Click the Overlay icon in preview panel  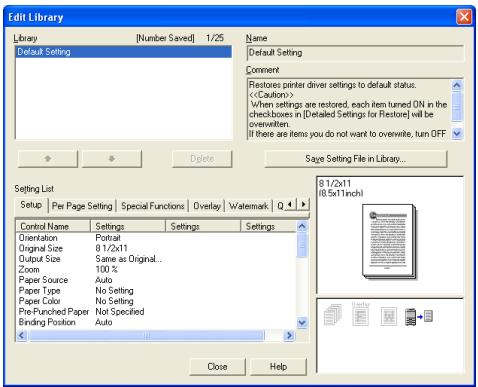click(x=361, y=314)
